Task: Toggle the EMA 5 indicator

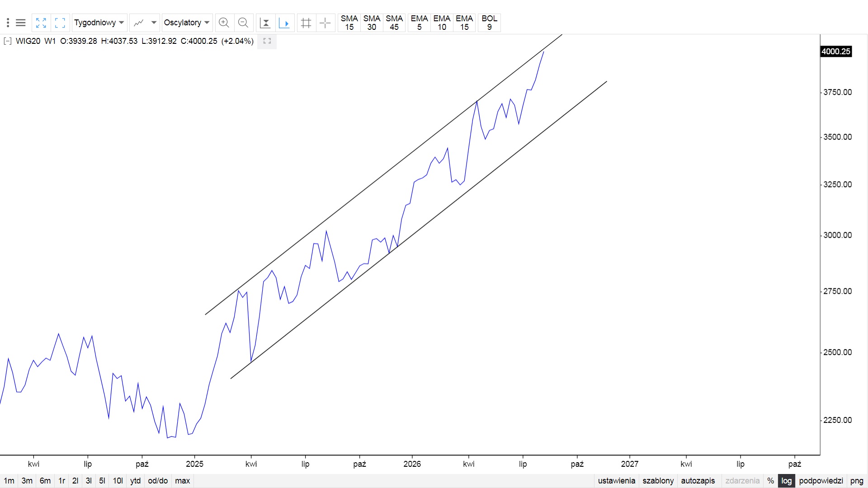Action: tap(419, 23)
